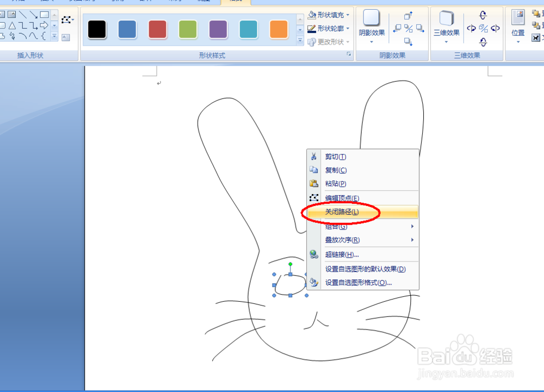This screenshot has width=544, height=392.
Task: Open the 形状轮廓 outline dropdown
Action: [329, 28]
